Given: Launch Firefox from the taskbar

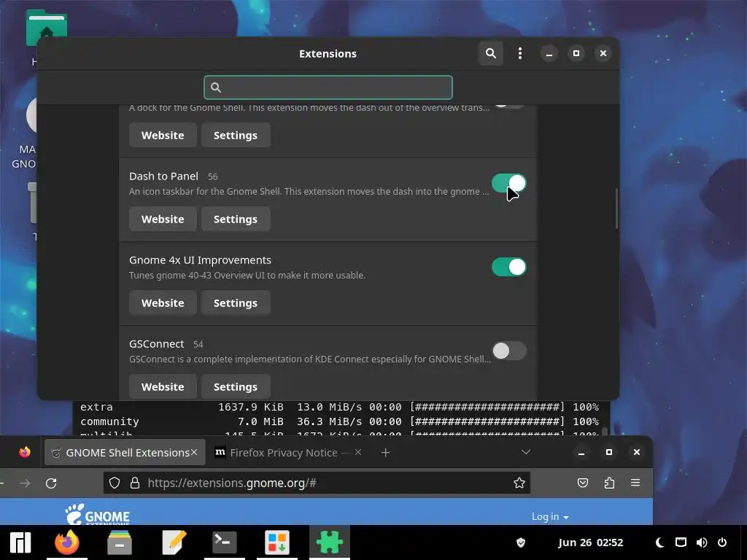Looking at the screenshot, I should (66, 542).
